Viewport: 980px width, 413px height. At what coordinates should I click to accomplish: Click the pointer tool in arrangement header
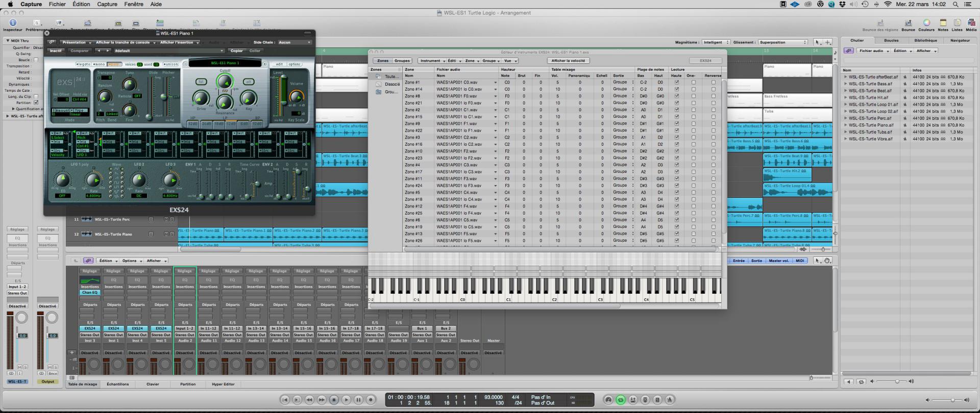[x=817, y=42]
